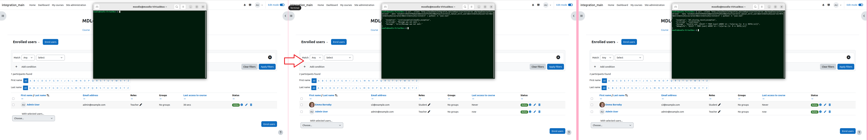Open filter Select dropdown in first screenshot
Screen dimensions: 868x140
click(x=50, y=57)
